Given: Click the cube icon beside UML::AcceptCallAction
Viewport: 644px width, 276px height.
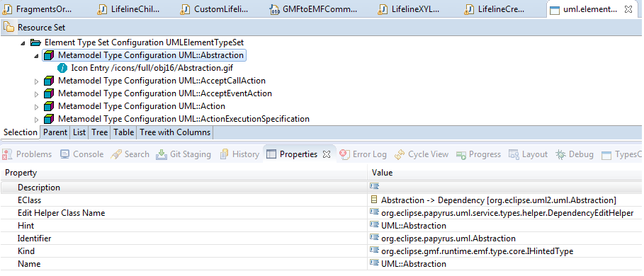Looking at the screenshot, I should [49, 81].
